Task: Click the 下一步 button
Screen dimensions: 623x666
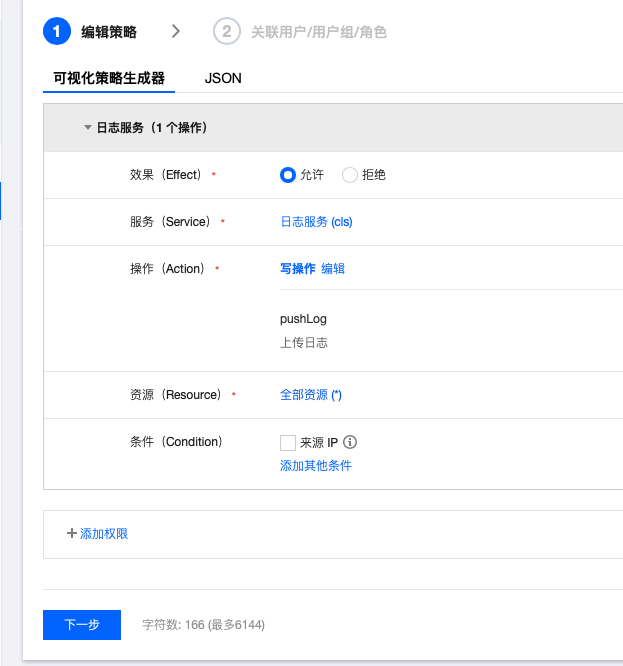Action: coord(82,625)
